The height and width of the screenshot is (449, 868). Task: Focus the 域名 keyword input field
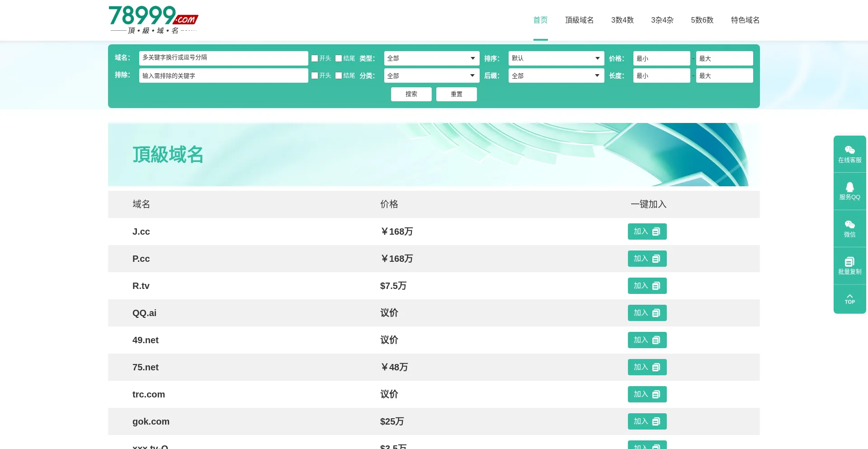point(223,58)
